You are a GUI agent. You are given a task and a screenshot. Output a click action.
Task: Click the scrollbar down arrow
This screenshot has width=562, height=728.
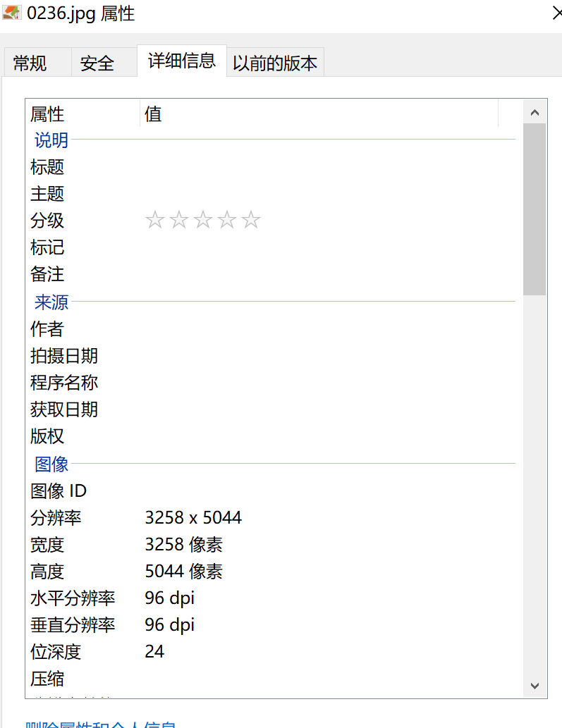pos(534,686)
